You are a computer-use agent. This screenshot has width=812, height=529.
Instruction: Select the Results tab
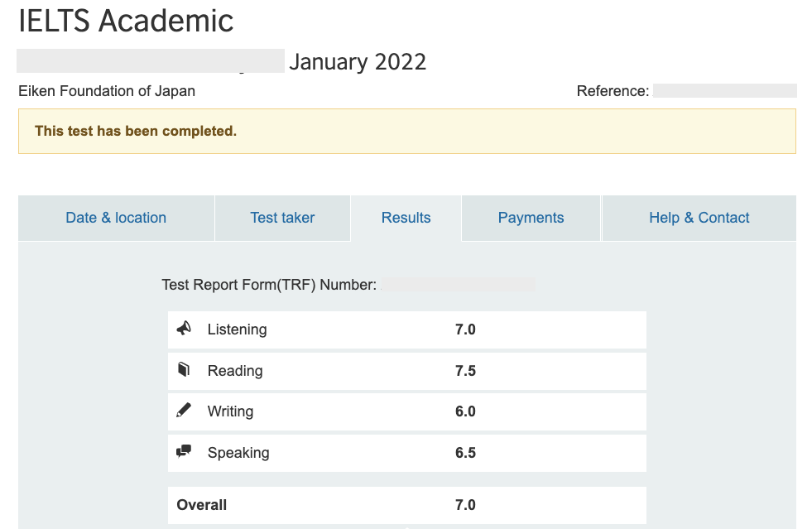pos(406,218)
